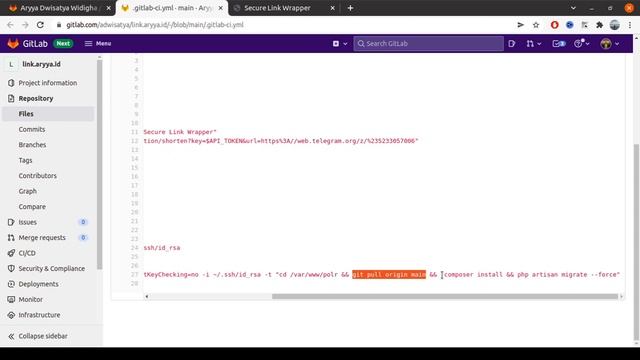Click the share/send icon in address bar
This screenshot has width=640, height=360.
pos(520,25)
